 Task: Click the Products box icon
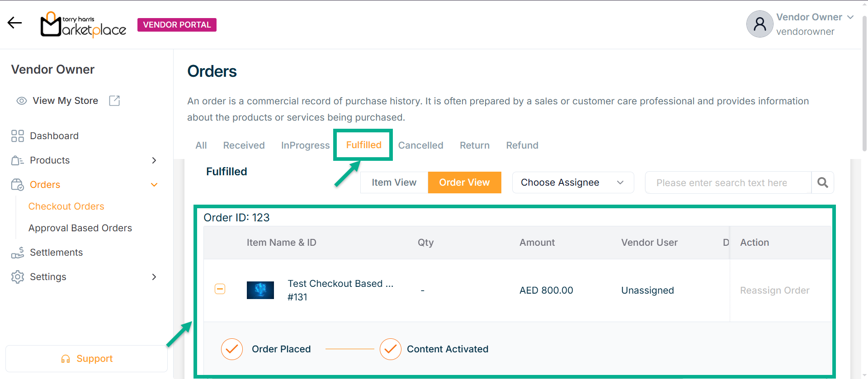click(18, 160)
